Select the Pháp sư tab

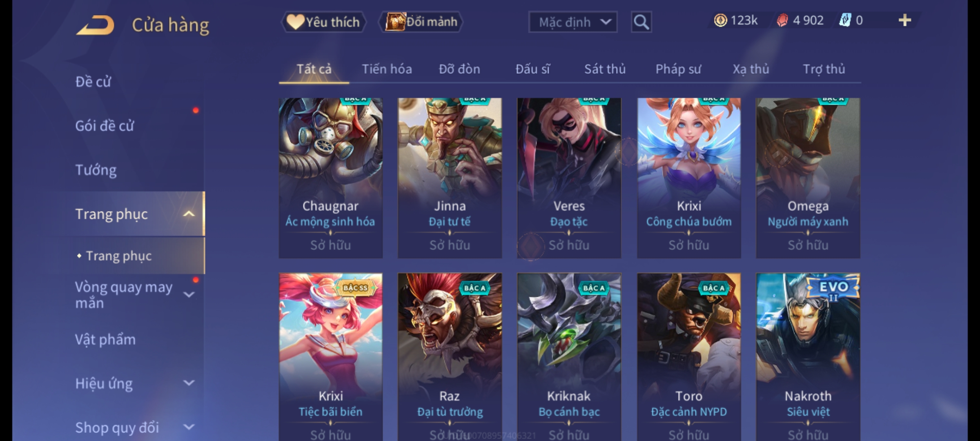pyautogui.click(x=678, y=69)
